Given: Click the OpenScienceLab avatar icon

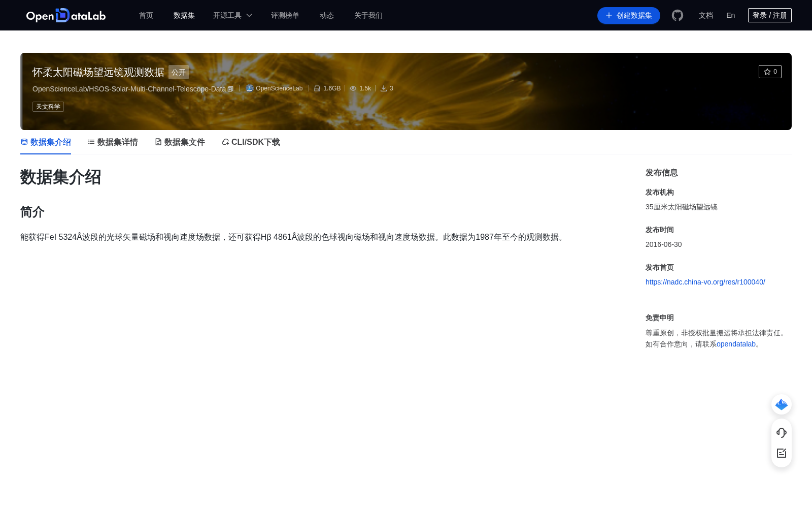Looking at the screenshot, I should pos(250,88).
